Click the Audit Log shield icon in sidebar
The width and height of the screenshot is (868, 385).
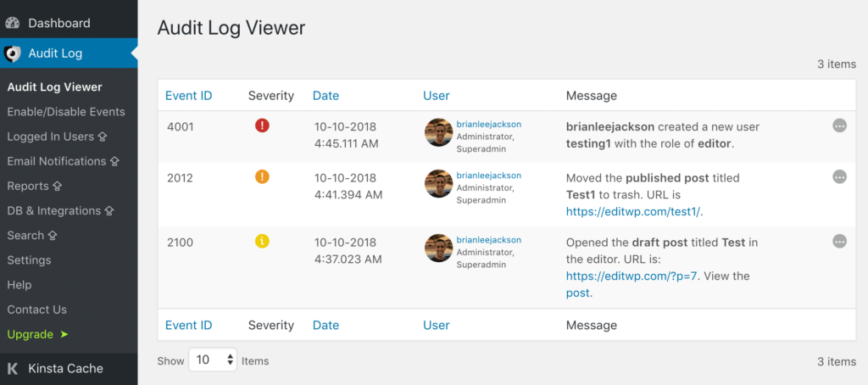[13, 53]
